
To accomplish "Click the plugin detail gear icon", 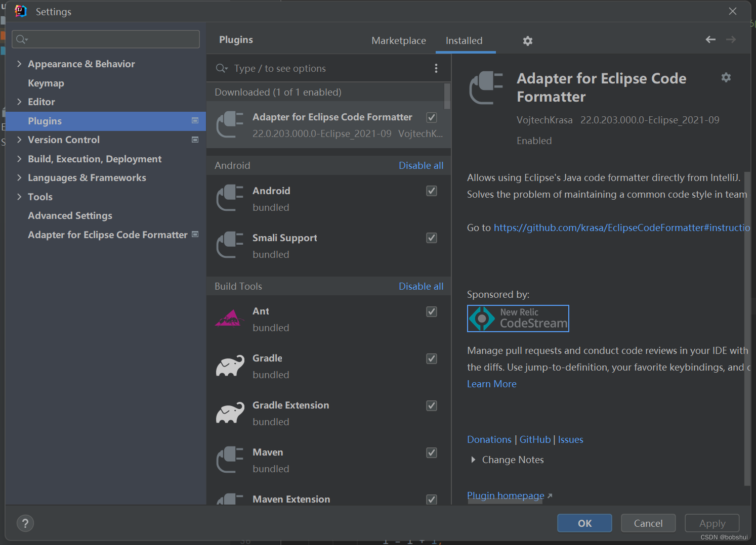I will pyautogui.click(x=726, y=77).
